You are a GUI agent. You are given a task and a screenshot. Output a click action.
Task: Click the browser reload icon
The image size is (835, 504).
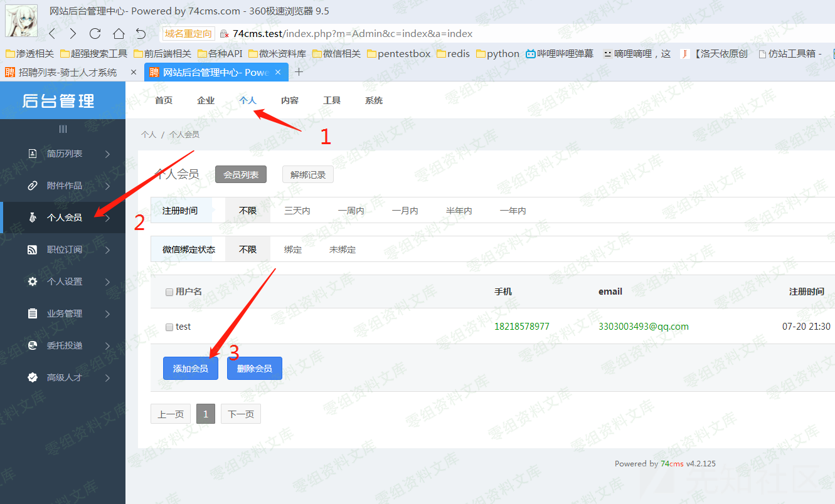[x=95, y=34]
